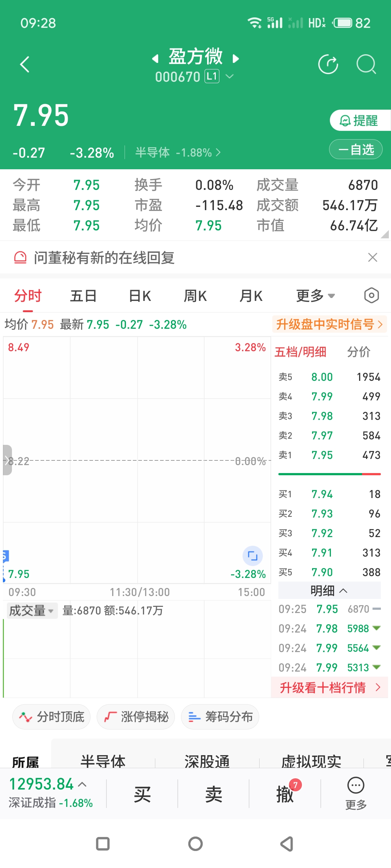Open 涨停揭秘 tool
This screenshot has height=868, width=391.
(136, 717)
